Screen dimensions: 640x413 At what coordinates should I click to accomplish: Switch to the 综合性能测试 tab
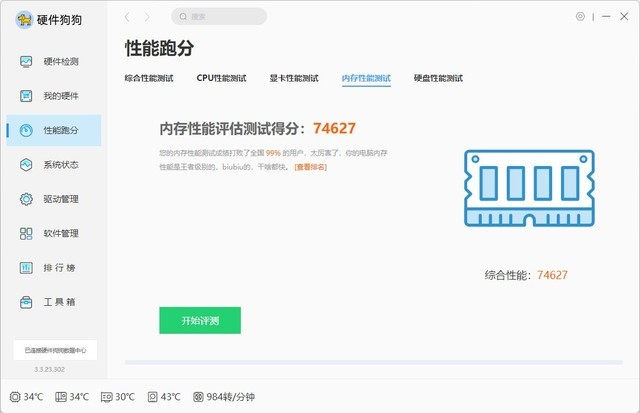click(149, 78)
